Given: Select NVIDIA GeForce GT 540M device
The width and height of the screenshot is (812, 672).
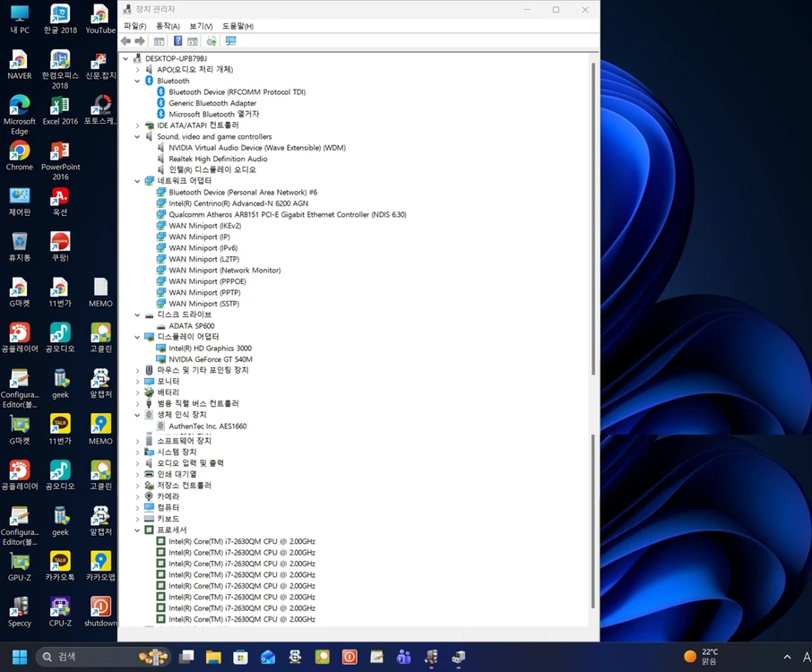Looking at the screenshot, I should coord(211,359).
